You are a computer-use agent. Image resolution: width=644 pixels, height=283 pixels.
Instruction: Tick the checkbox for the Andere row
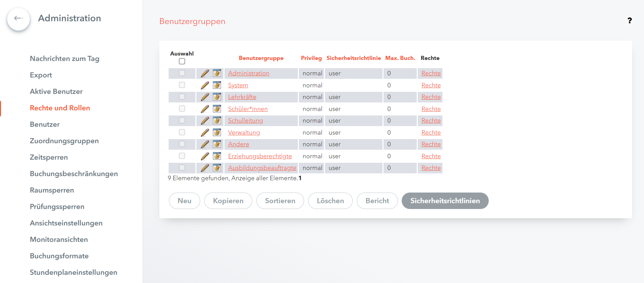tap(182, 144)
